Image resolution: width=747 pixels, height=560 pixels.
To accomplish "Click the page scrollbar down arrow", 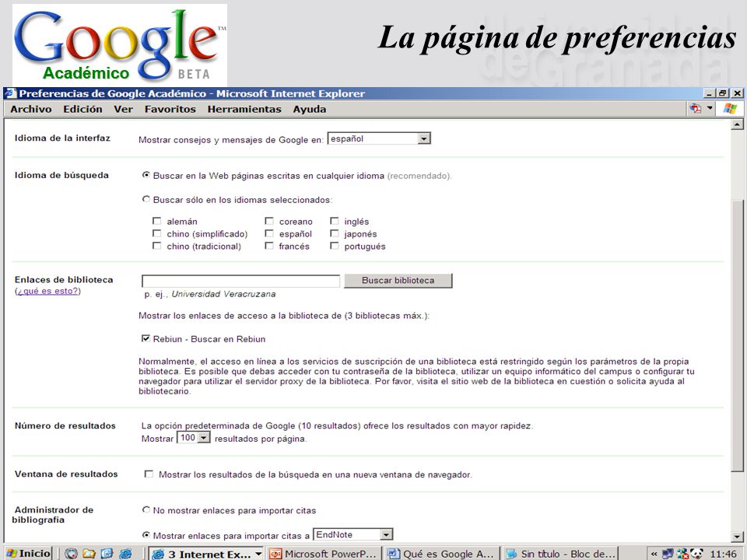I will pos(737,537).
